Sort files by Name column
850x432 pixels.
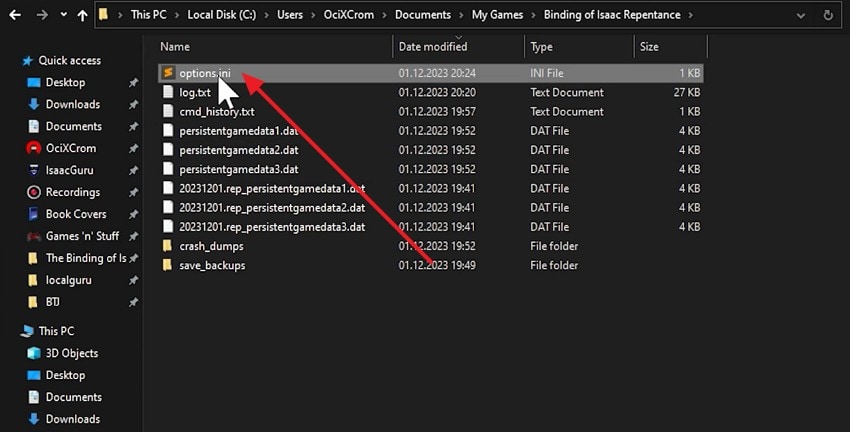175,47
